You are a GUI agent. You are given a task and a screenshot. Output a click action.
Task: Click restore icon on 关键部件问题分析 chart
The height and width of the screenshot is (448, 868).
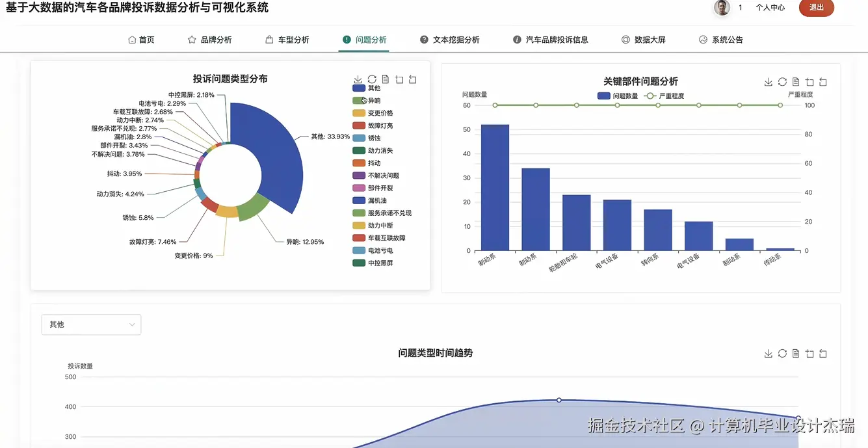tap(782, 82)
